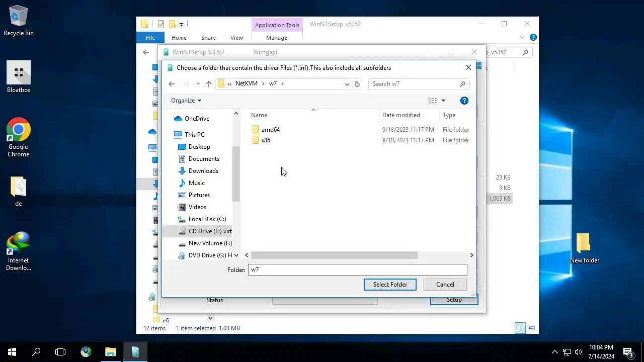
Task: Go up one level with the Up arrow
Action: click(x=209, y=84)
